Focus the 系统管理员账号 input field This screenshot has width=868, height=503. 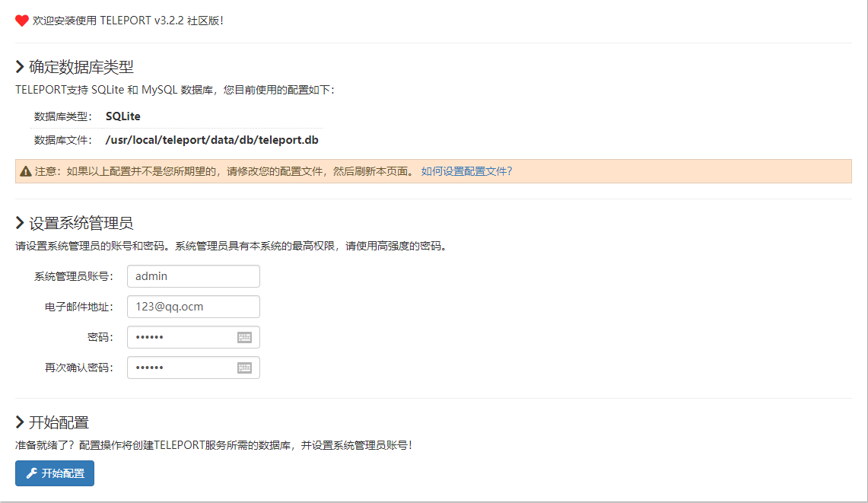(x=193, y=276)
